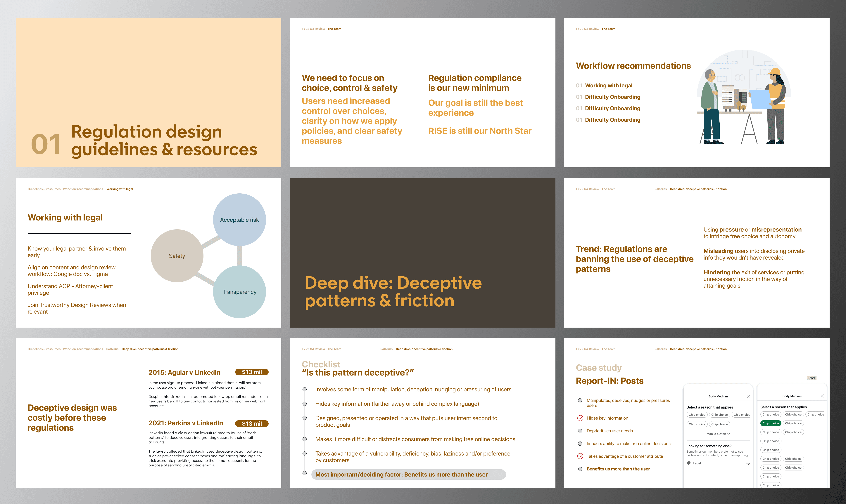Click the red checkmark beside Hides key information
The width and height of the screenshot is (846, 504).
click(x=580, y=418)
